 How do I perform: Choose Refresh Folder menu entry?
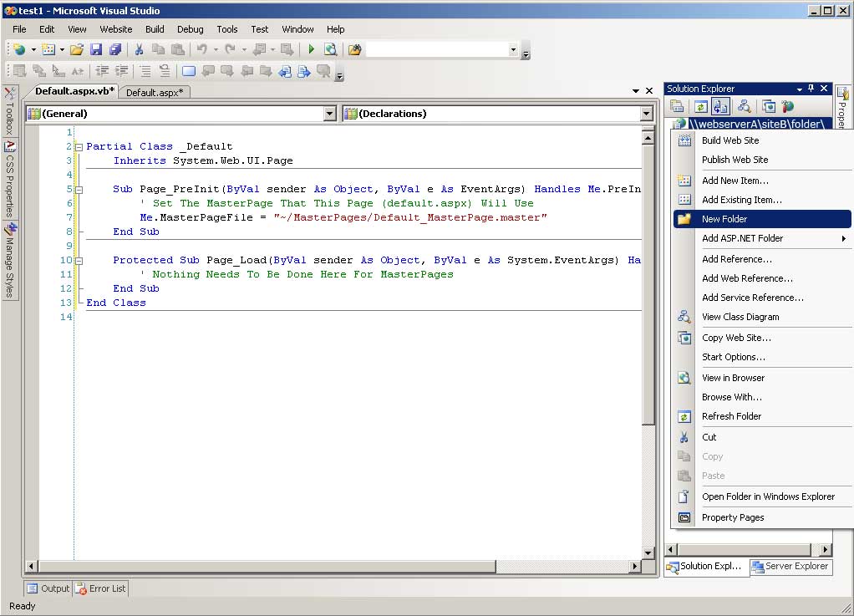(x=762, y=416)
